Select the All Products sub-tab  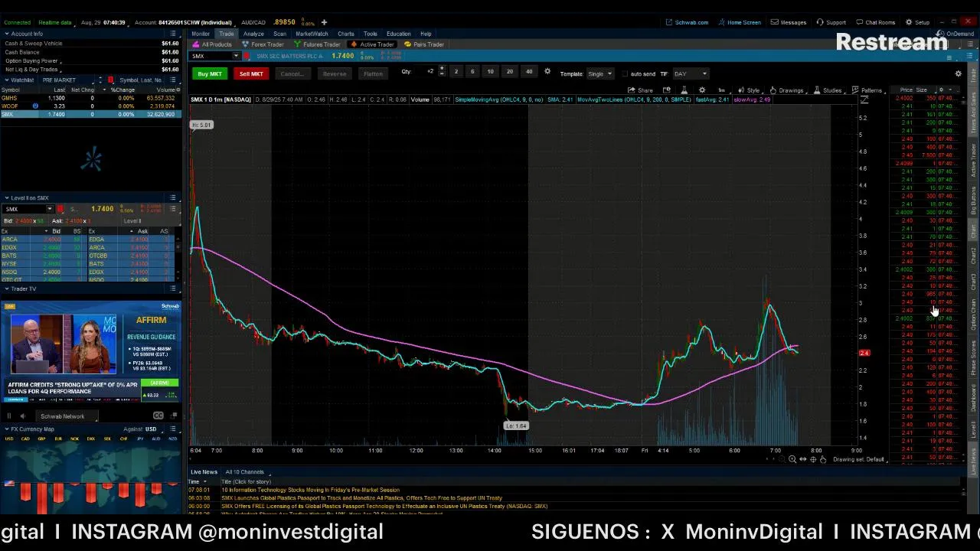tap(213, 44)
